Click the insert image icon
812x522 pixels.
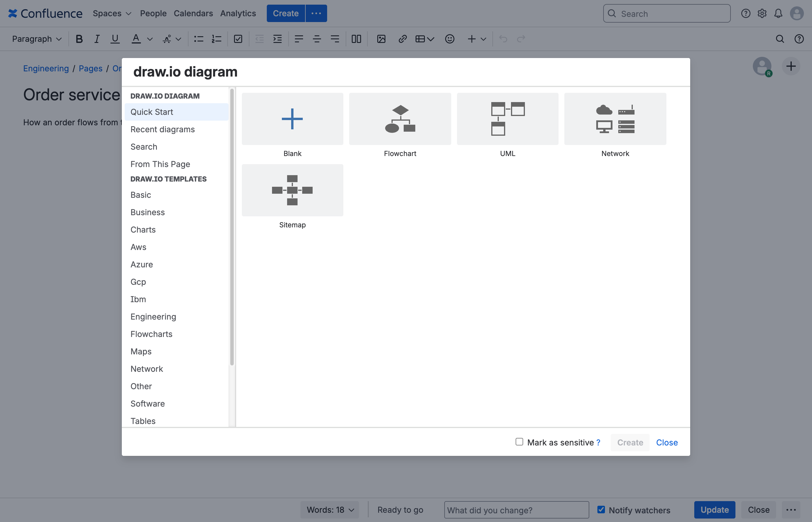click(x=381, y=39)
